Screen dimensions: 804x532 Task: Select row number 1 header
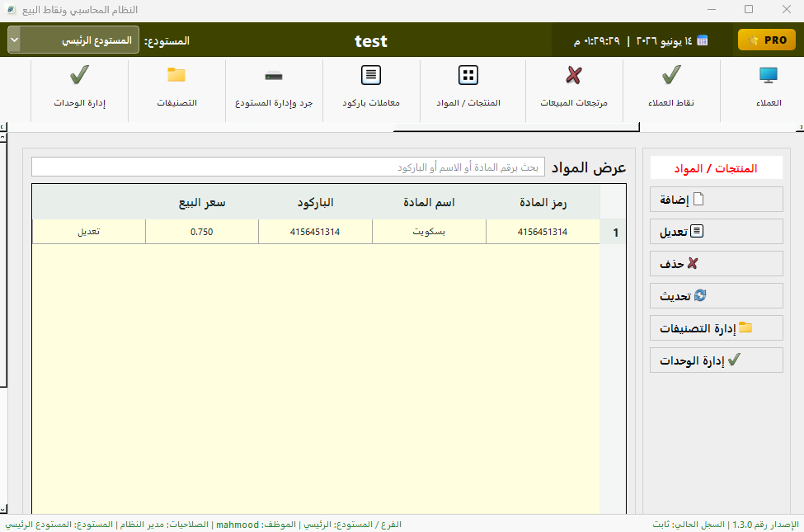tap(613, 232)
